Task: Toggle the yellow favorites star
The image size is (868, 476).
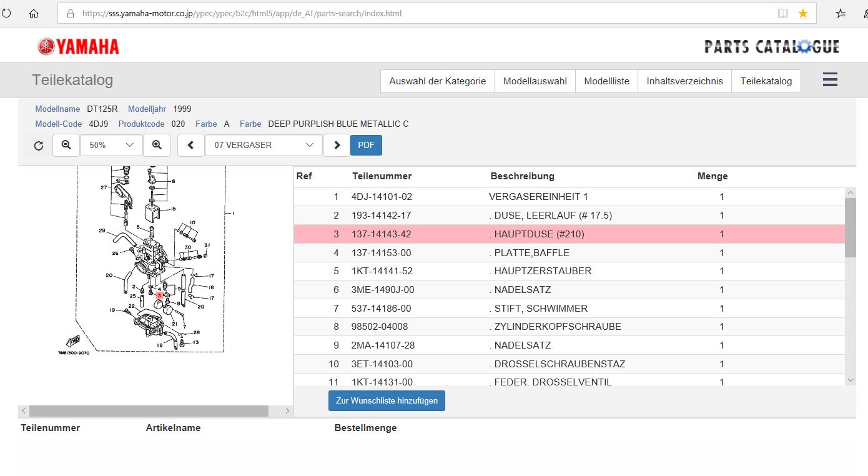Action: point(803,13)
